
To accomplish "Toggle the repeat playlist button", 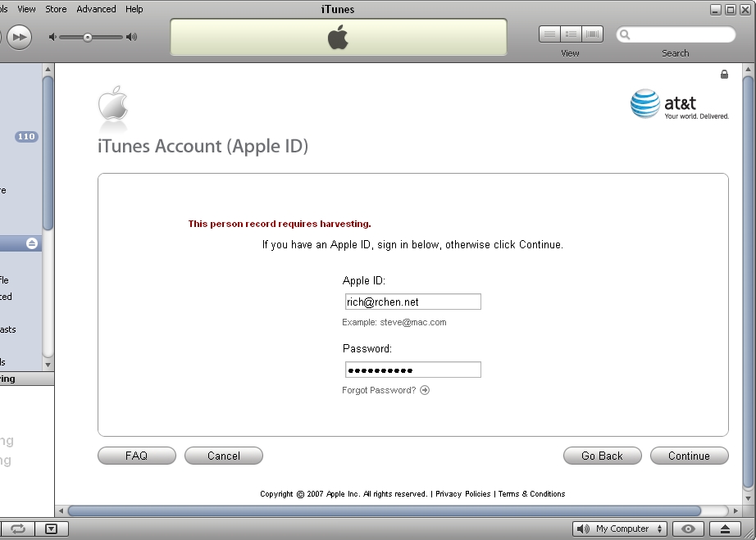I will [x=18, y=529].
